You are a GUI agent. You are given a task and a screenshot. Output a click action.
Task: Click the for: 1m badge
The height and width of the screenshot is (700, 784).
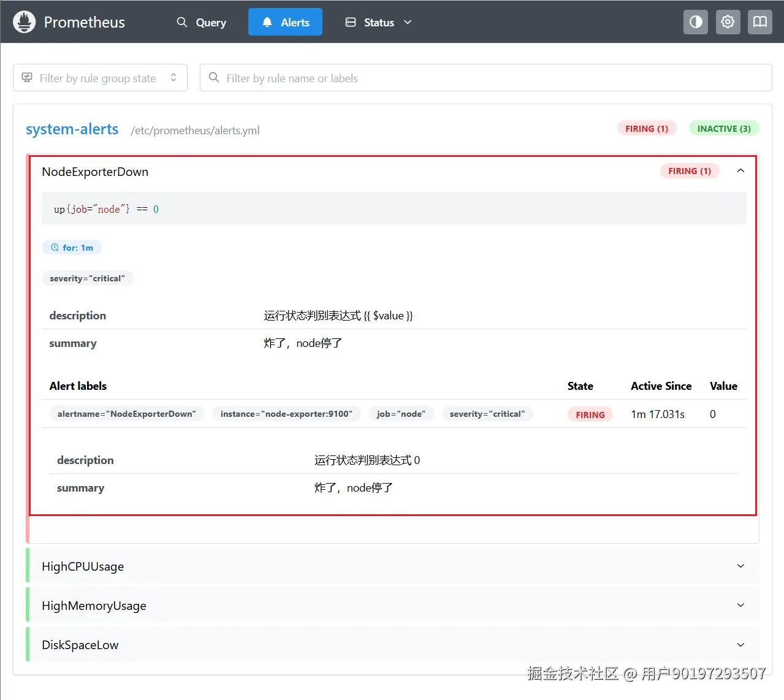72,248
